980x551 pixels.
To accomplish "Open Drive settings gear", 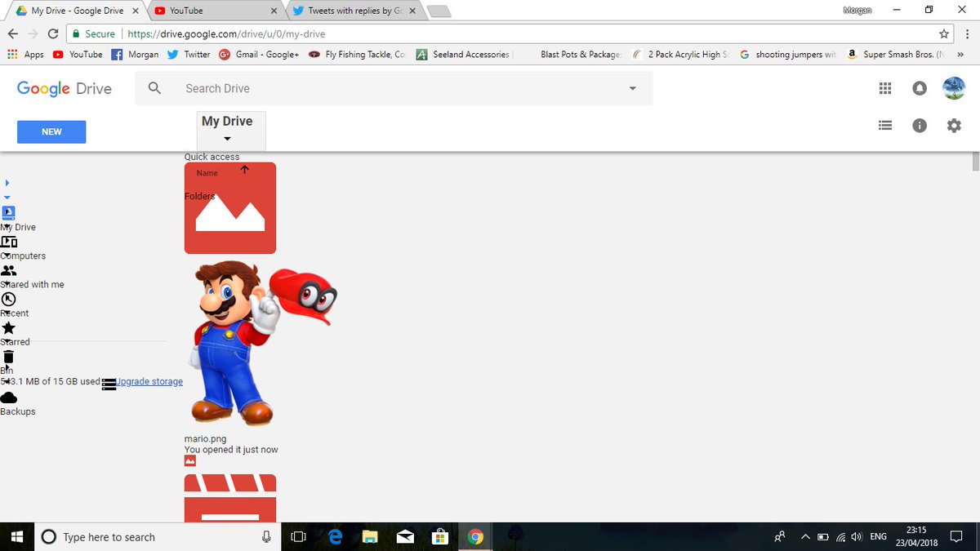I will [954, 126].
